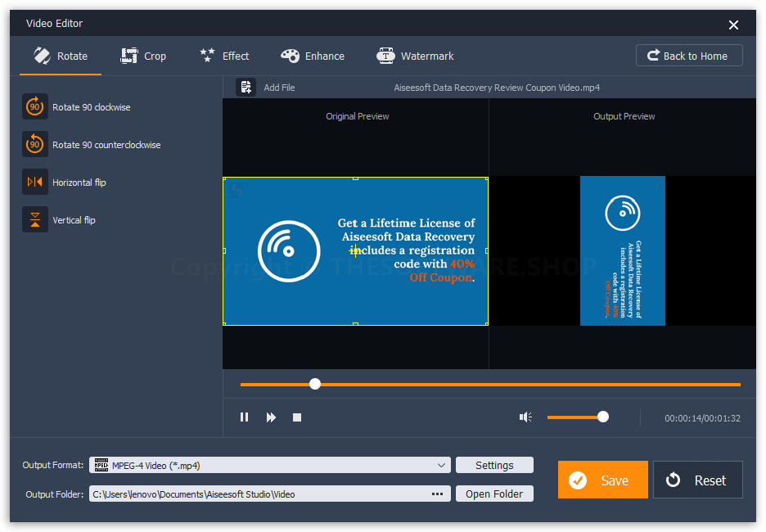766x532 pixels.
Task: Open the Watermark tab
Action: pos(415,56)
